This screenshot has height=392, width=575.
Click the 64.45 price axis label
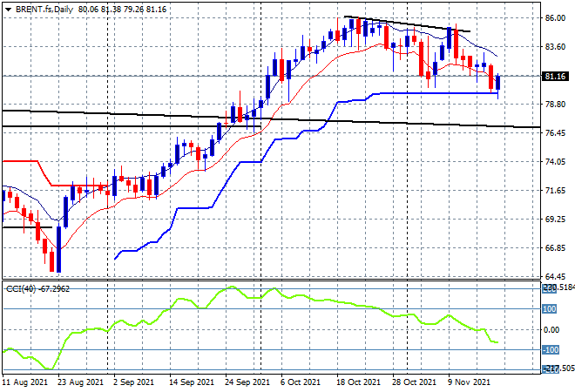pos(555,276)
